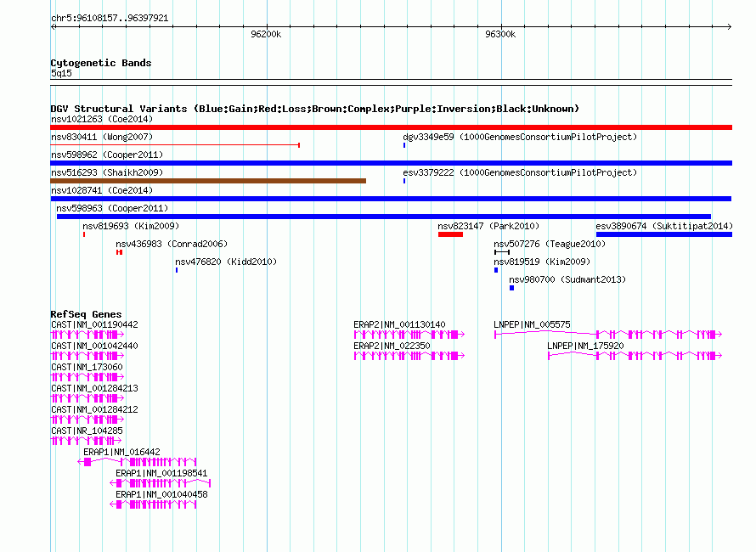Viewport: 756px width, 552px height.
Task: Click the 96300k ruler position label
Action: click(x=500, y=34)
